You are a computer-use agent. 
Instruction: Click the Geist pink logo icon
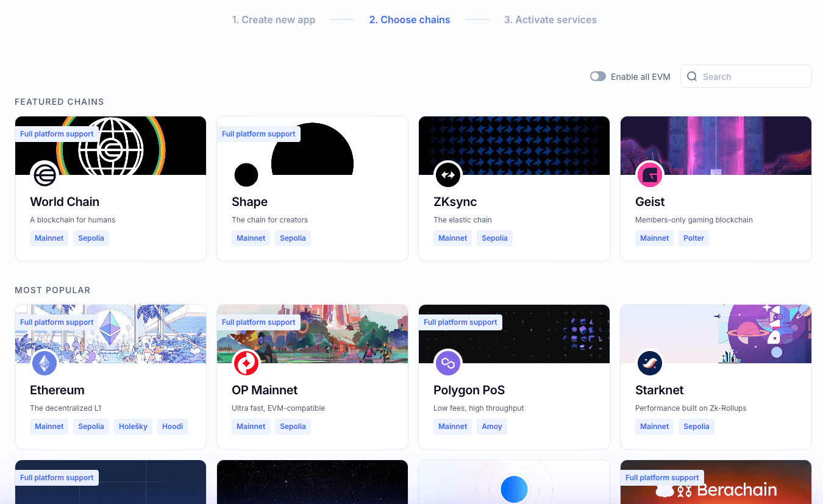(x=650, y=175)
